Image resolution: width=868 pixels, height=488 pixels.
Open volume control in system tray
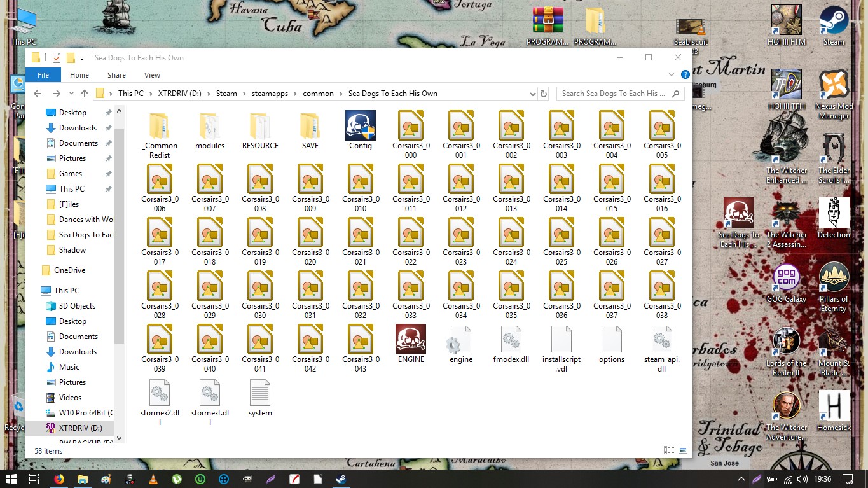802,478
